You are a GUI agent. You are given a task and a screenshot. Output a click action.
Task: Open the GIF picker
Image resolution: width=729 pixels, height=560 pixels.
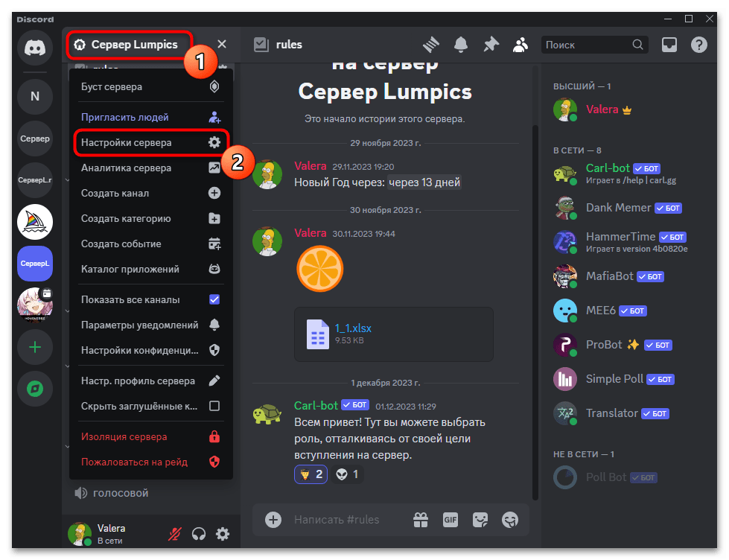[x=450, y=520]
